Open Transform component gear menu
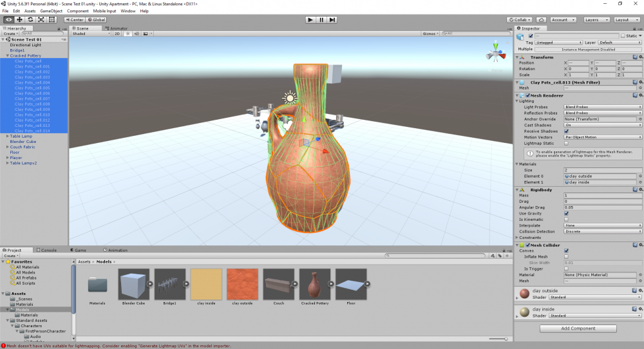 coord(640,57)
